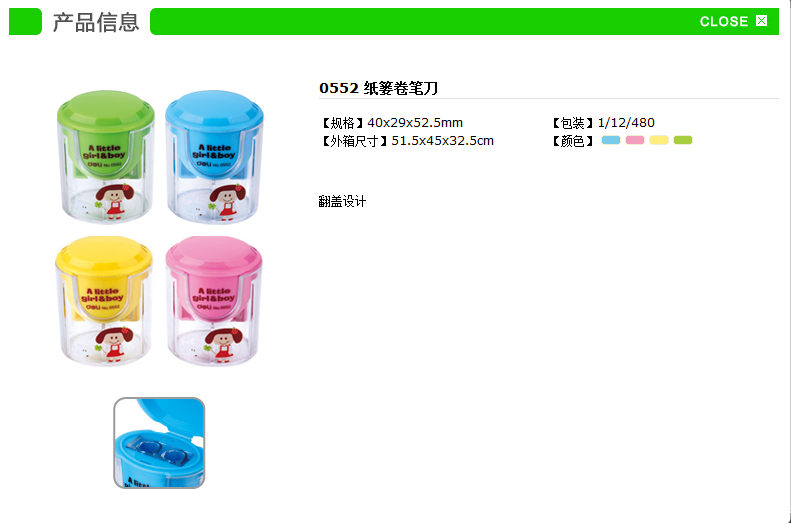The image size is (791, 523).
Task: Select the blue color swatch
Action: coord(611,140)
